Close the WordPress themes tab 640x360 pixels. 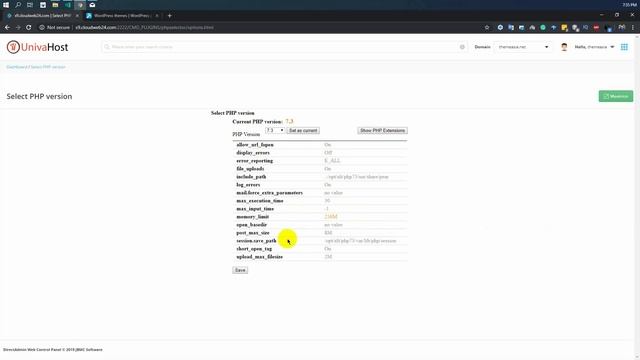tap(157, 16)
